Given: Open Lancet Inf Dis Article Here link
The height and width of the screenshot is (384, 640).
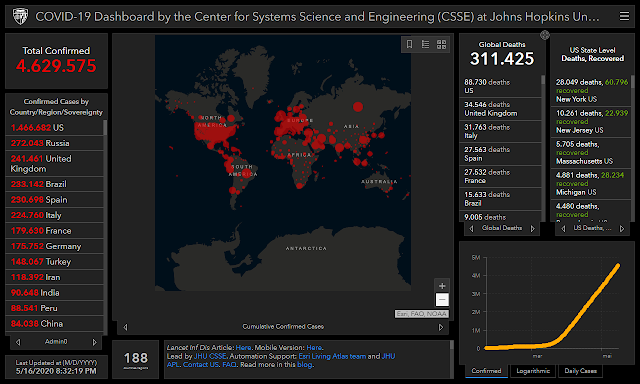Looking at the screenshot, I should tap(243, 347).
